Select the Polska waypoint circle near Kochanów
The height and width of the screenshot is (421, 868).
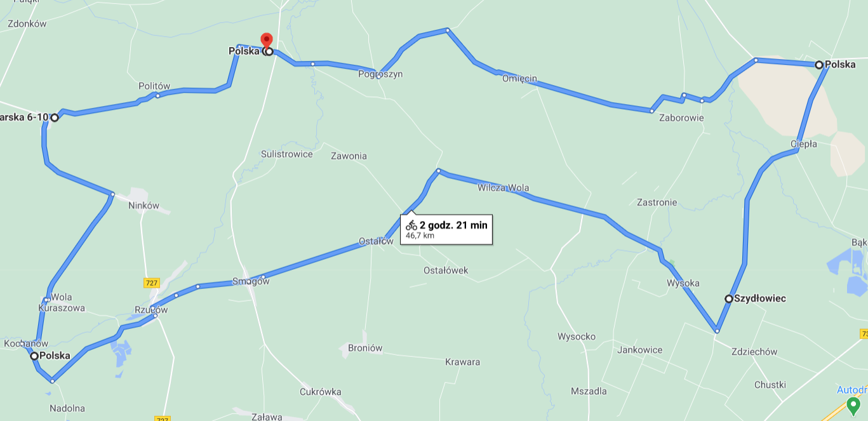tap(34, 356)
